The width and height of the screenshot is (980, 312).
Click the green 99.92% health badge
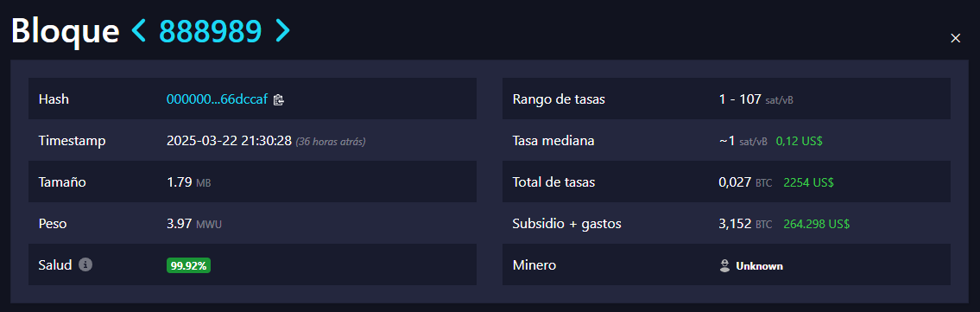pyautogui.click(x=189, y=265)
